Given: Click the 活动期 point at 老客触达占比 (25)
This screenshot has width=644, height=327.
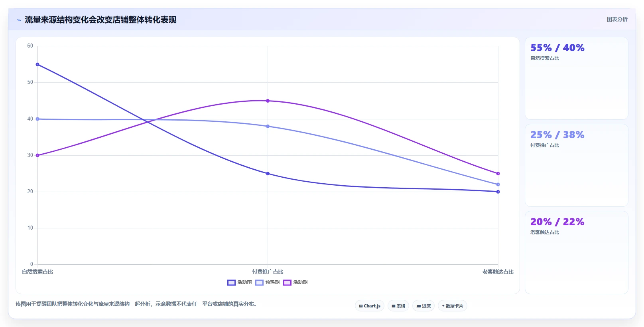Looking at the screenshot, I should point(498,174).
